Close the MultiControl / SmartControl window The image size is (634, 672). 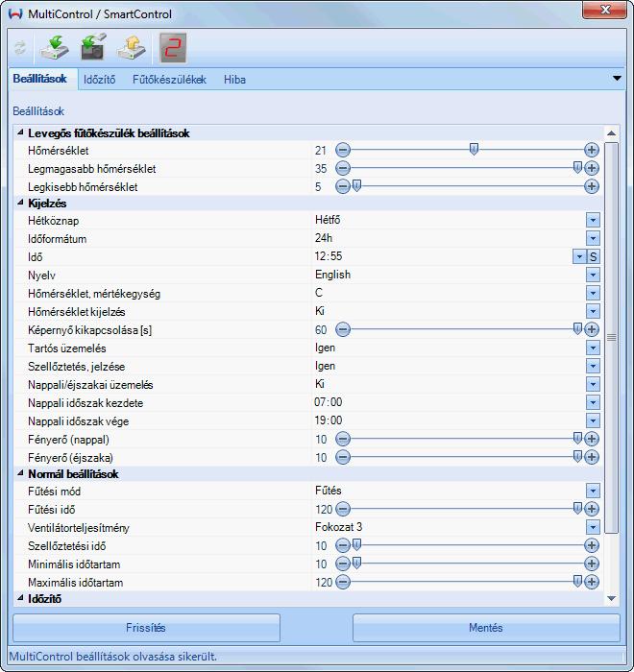pos(604,10)
